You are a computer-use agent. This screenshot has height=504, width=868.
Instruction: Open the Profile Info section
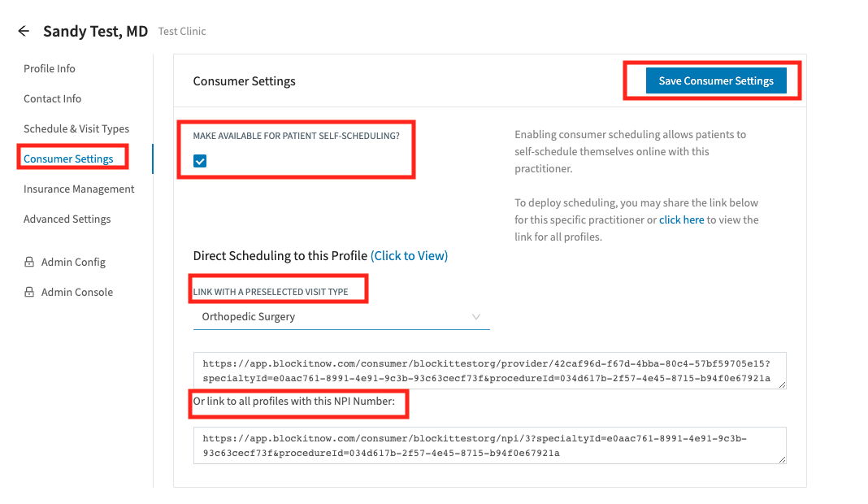point(50,68)
